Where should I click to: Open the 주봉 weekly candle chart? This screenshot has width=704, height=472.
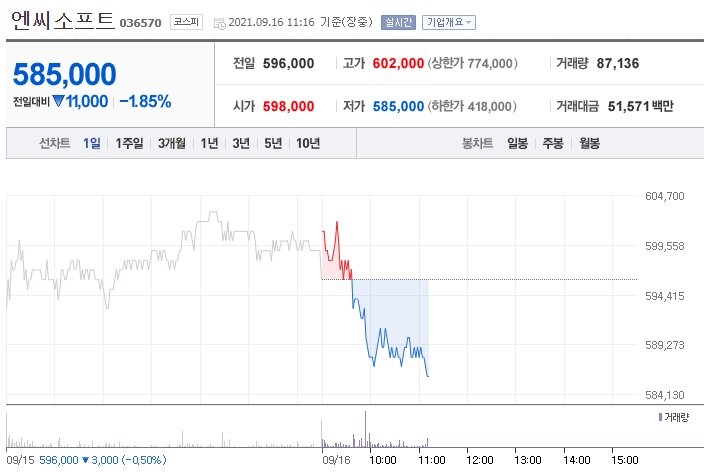553,143
